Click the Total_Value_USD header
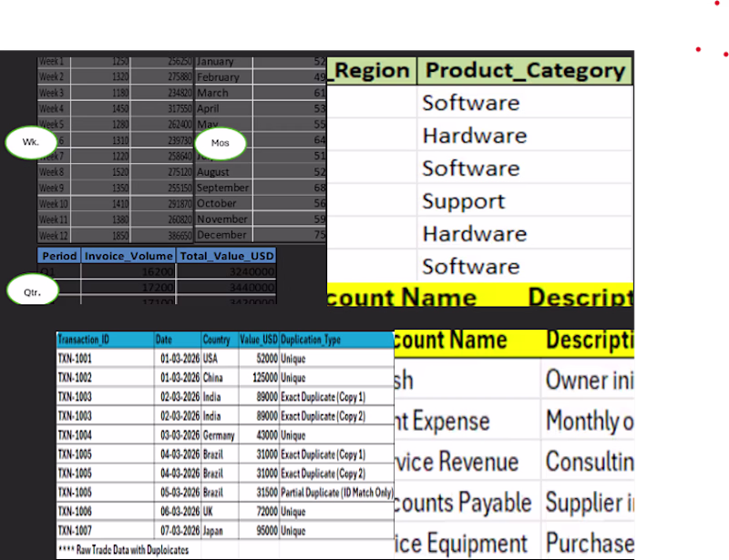 pyautogui.click(x=227, y=256)
